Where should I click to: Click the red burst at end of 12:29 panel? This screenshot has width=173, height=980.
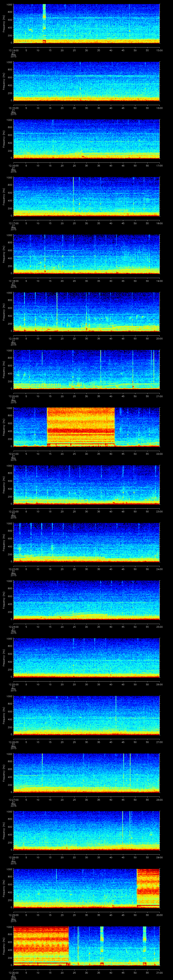tap(148, 888)
